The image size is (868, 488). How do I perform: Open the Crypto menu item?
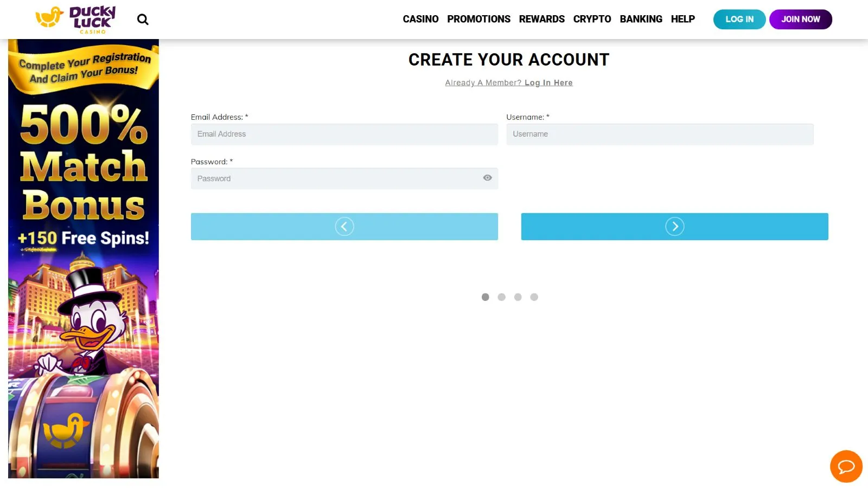(x=592, y=19)
